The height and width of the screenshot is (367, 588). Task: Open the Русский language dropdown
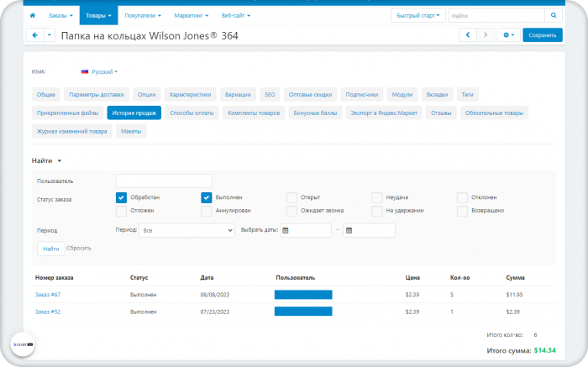[104, 71]
